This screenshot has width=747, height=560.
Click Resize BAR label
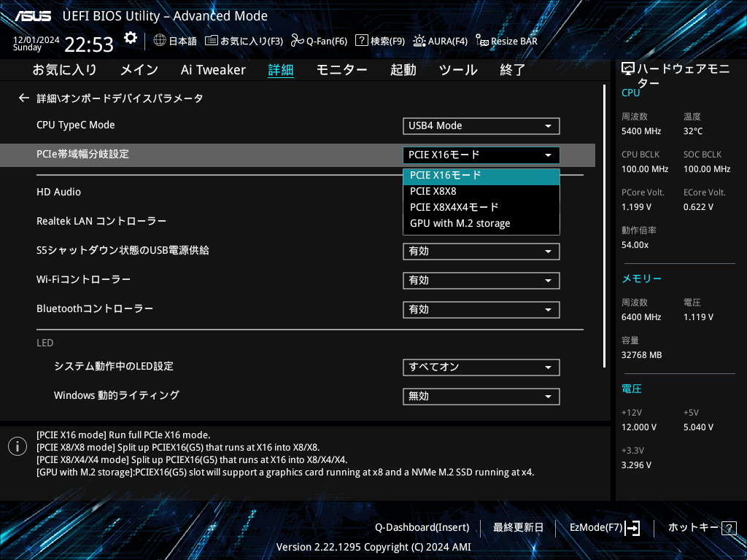(x=514, y=42)
